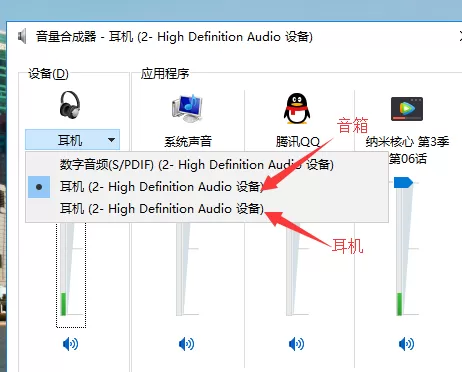The width and height of the screenshot is (462, 372).
Task: Click speaker icon in volume mixer title bar
Action: pos(22,36)
